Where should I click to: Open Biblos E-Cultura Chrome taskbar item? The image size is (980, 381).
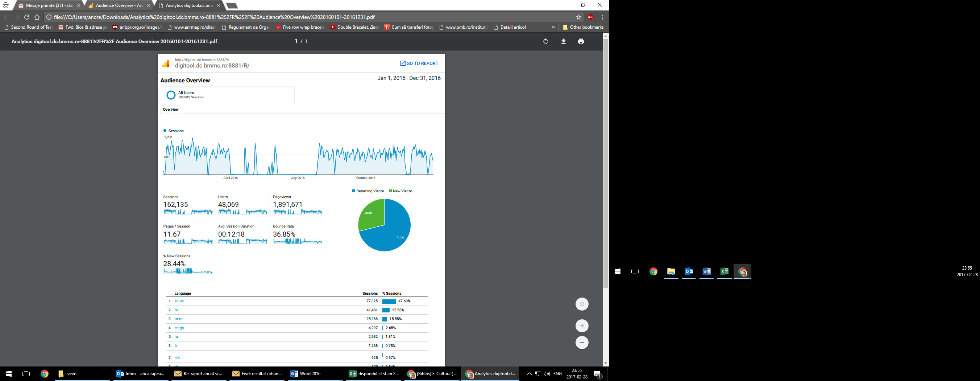[x=432, y=374]
